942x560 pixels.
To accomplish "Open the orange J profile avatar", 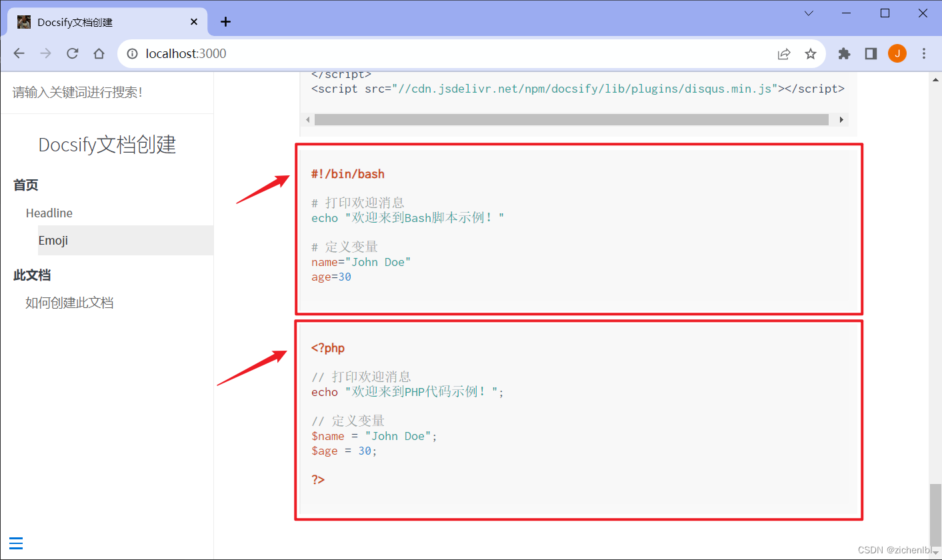I will [x=897, y=54].
